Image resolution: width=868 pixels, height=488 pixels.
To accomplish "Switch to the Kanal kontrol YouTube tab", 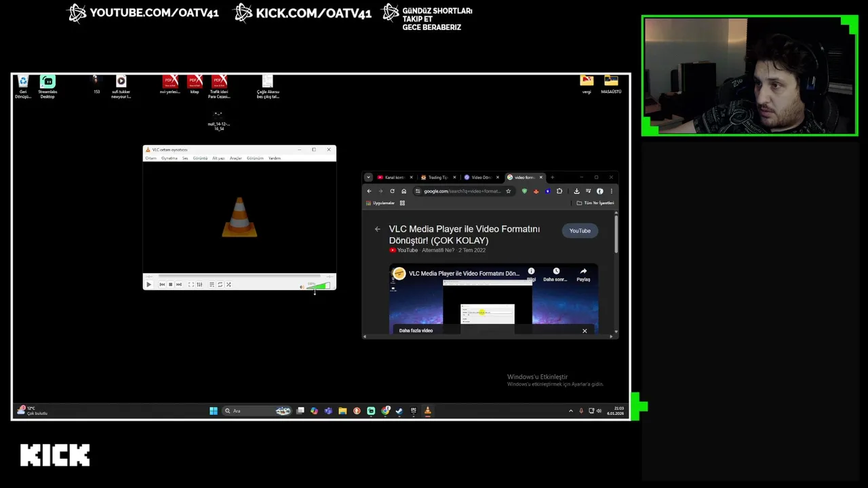I will 395,178.
